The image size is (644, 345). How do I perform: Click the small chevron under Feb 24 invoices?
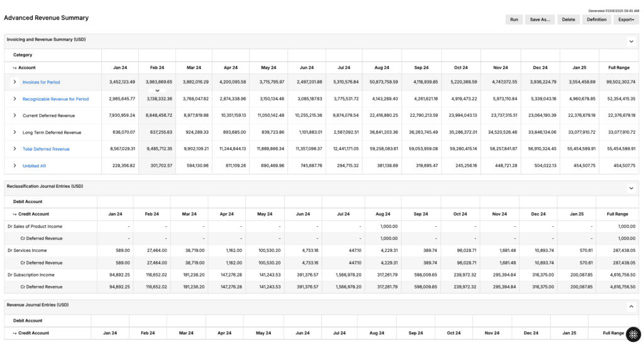coord(157,90)
